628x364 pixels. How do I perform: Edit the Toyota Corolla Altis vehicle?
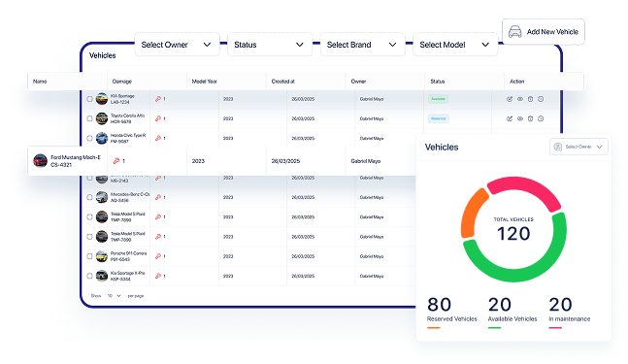click(x=510, y=118)
